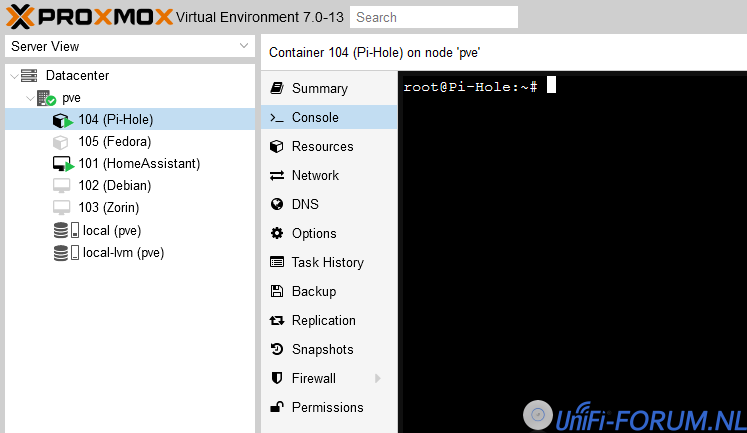Click the Pi-Hole container cube icon
Viewport: 747px width, 433px height.
(62, 120)
